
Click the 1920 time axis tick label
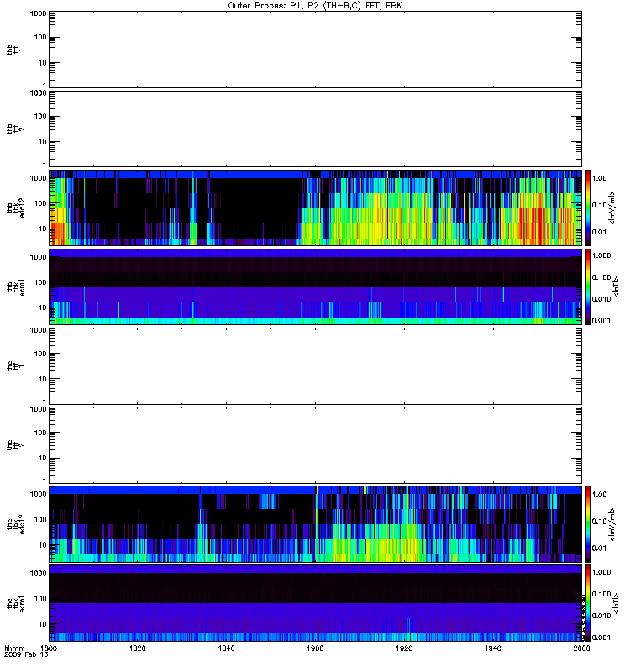404,649
